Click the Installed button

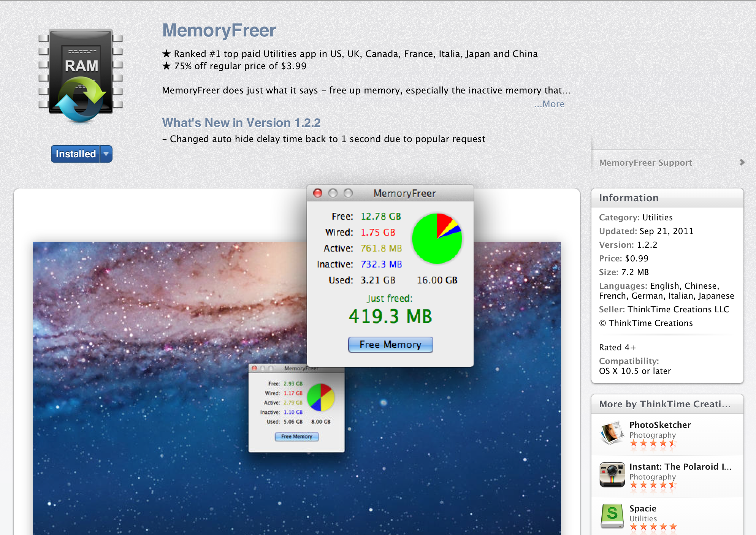(76, 154)
